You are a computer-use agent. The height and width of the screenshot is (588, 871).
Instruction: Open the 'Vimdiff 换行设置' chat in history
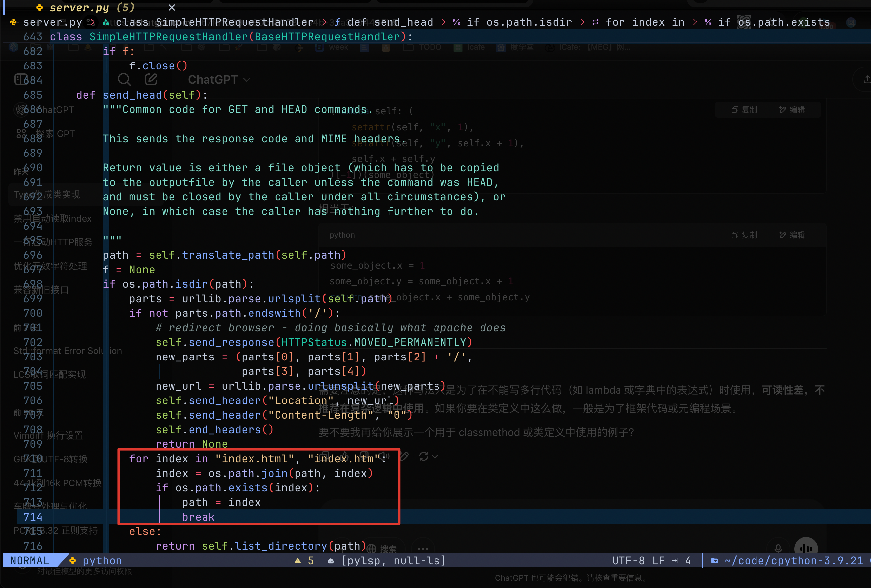(x=48, y=435)
